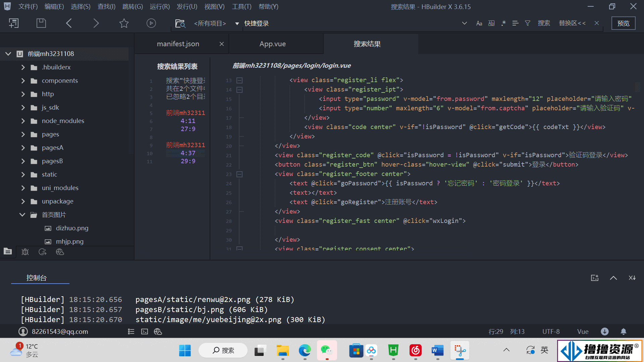Fold code at line 23
Screen dimensions: 644x362
pos(239,174)
